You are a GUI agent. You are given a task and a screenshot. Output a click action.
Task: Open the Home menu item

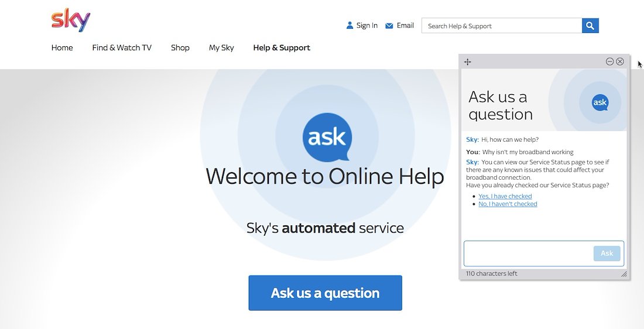[62, 47]
